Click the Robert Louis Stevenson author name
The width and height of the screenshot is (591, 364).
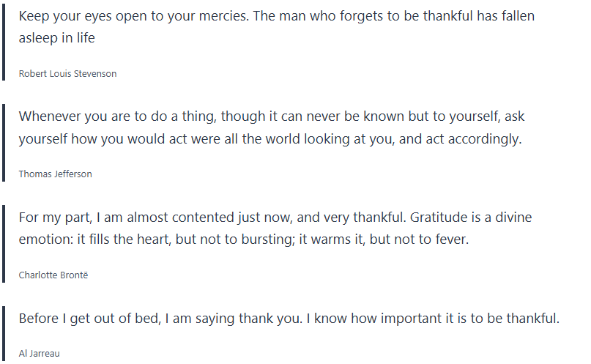(67, 74)
